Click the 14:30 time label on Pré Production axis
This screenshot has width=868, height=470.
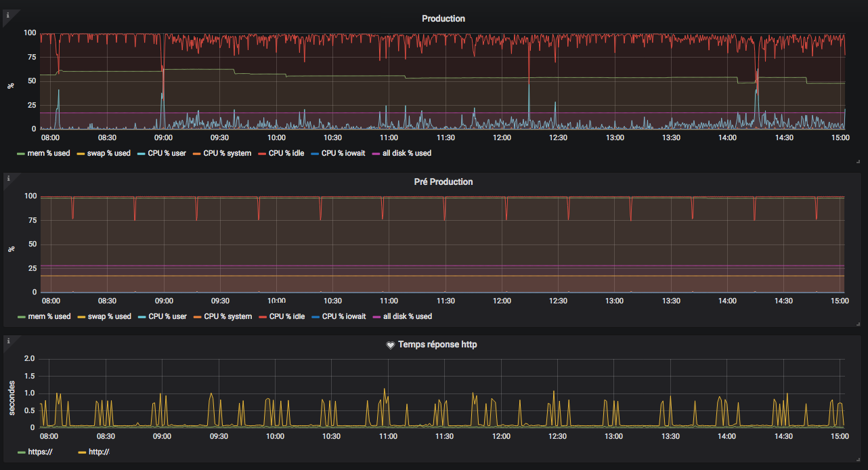coord(784,301)
